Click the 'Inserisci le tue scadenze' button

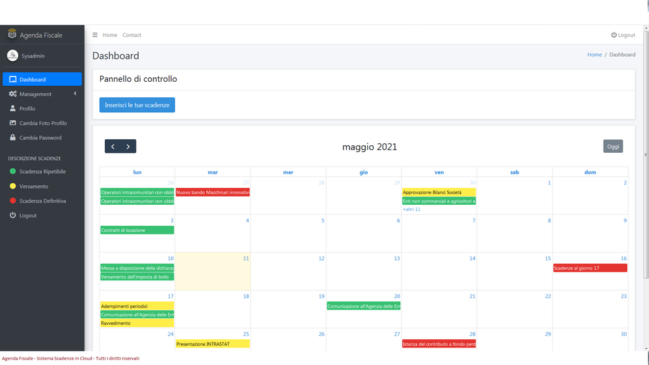tap(137, 105)
